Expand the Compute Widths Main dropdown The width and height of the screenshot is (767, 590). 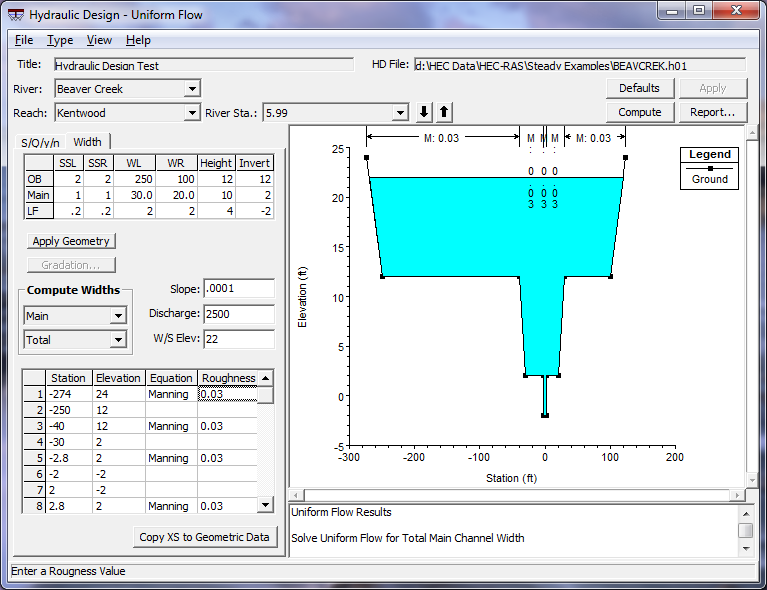point(118,316)
